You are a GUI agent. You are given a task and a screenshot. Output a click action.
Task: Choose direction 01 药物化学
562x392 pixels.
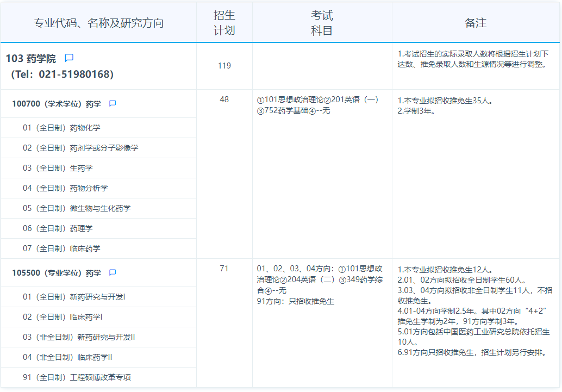(61, 128)
